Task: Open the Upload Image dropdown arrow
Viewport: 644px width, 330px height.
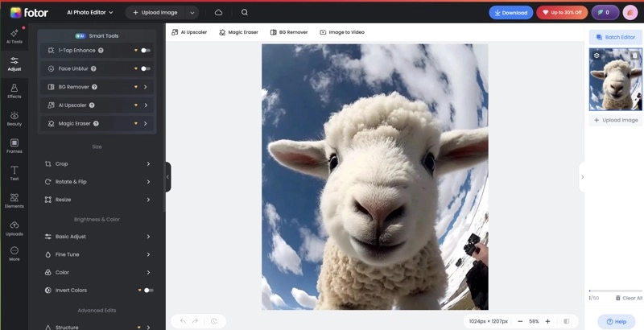Action: [x=192, y=13]
